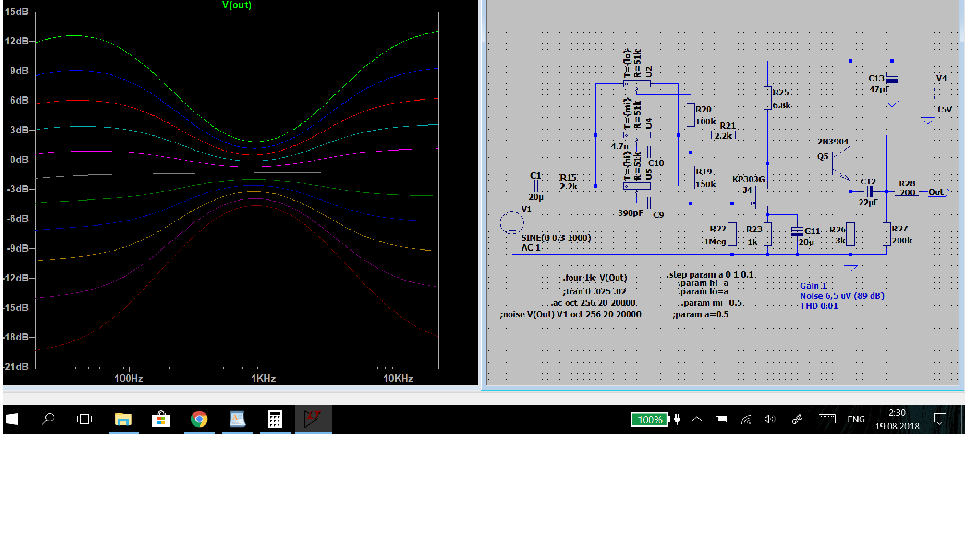The height and width of the screenshot is (551, 980).
Task: Open taskbar search magnifier
Action: [48, 419]
